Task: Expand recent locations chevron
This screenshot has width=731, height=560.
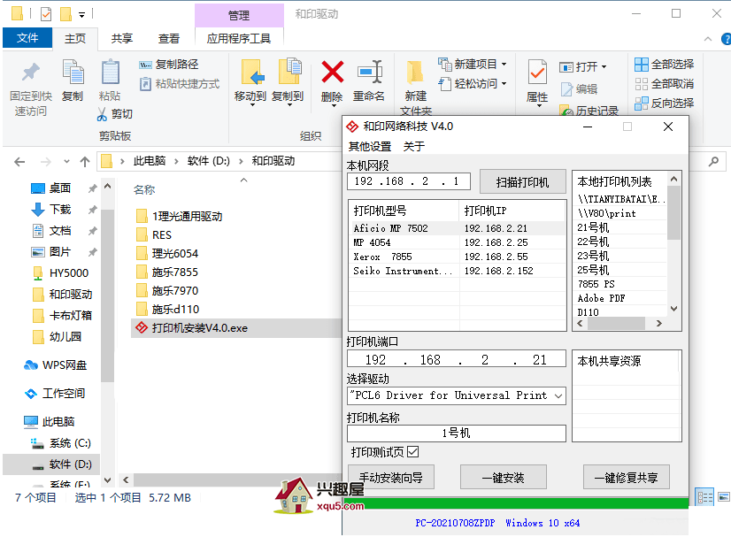Action: click(66, 162)
